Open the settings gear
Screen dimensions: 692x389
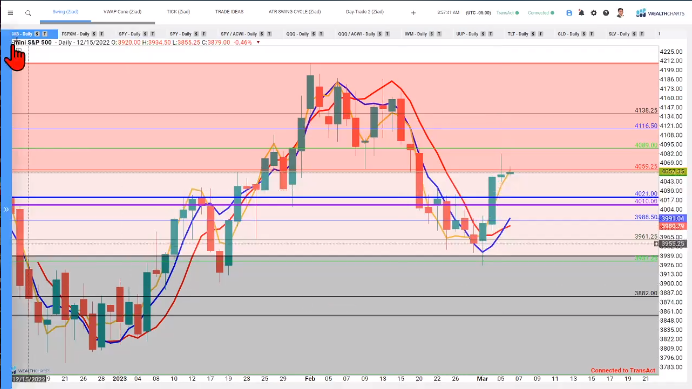coord(594,13)
